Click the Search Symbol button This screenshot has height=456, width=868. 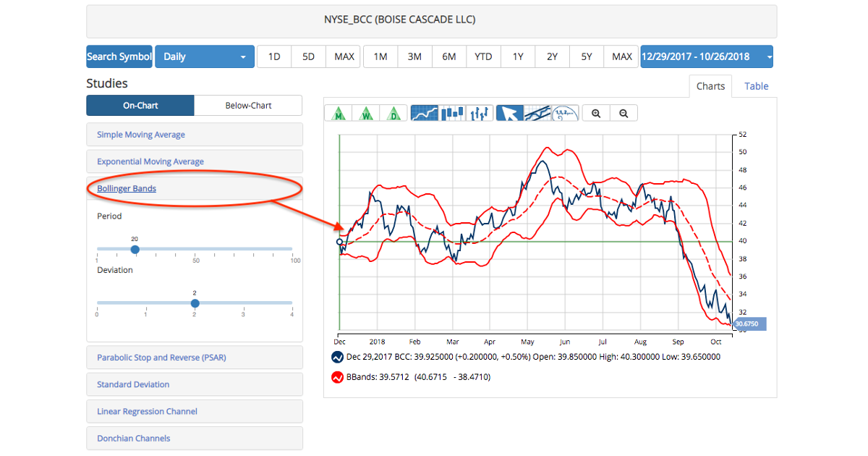(x=119, y=56)
